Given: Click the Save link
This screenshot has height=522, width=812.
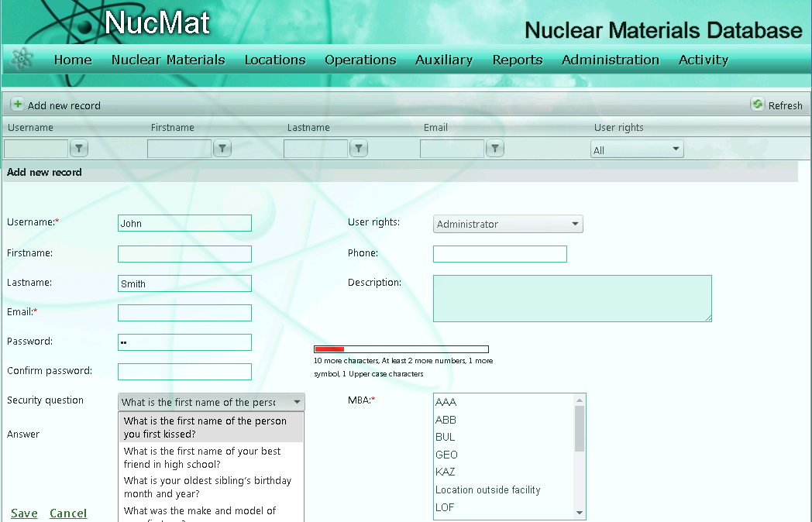Looking at the screenshot, I should pyautogui.click(x=24, y=513).
